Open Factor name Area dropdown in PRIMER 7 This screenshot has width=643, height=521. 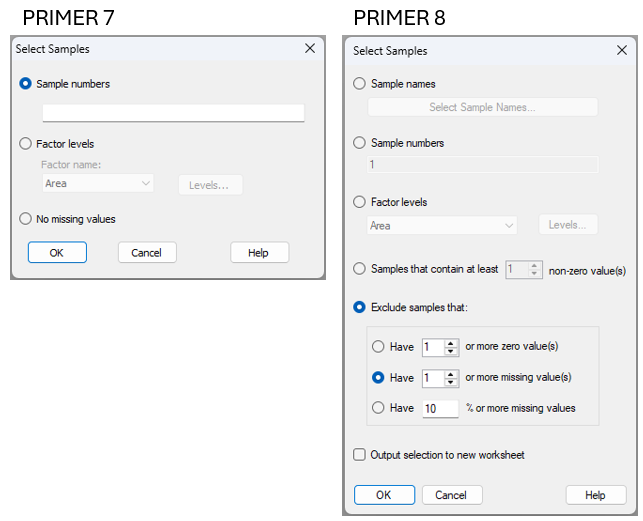pos(98,184)
